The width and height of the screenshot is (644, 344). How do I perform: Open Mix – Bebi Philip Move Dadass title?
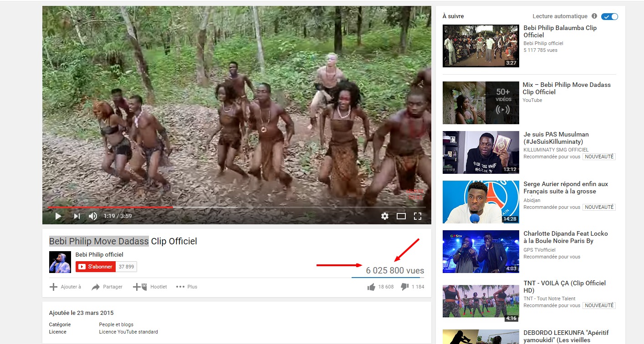(x=567, y=88)
